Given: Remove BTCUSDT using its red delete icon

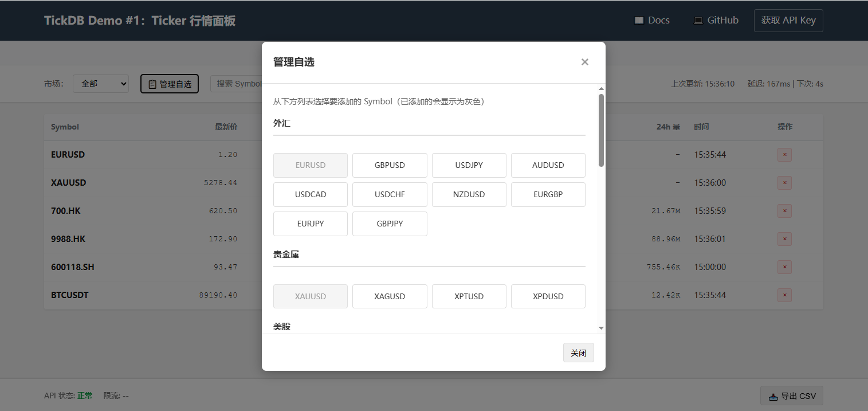Looking at the screenshot, I should (x=784, y=295).
